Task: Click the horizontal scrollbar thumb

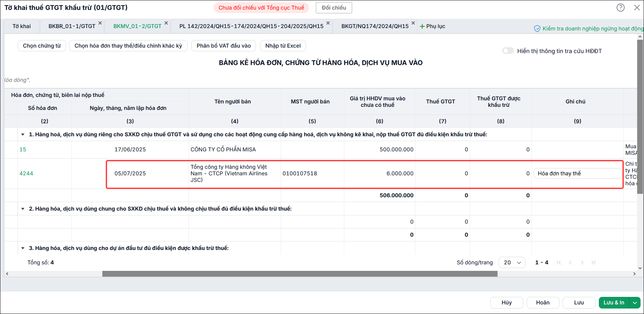Action: coord(300,274)
